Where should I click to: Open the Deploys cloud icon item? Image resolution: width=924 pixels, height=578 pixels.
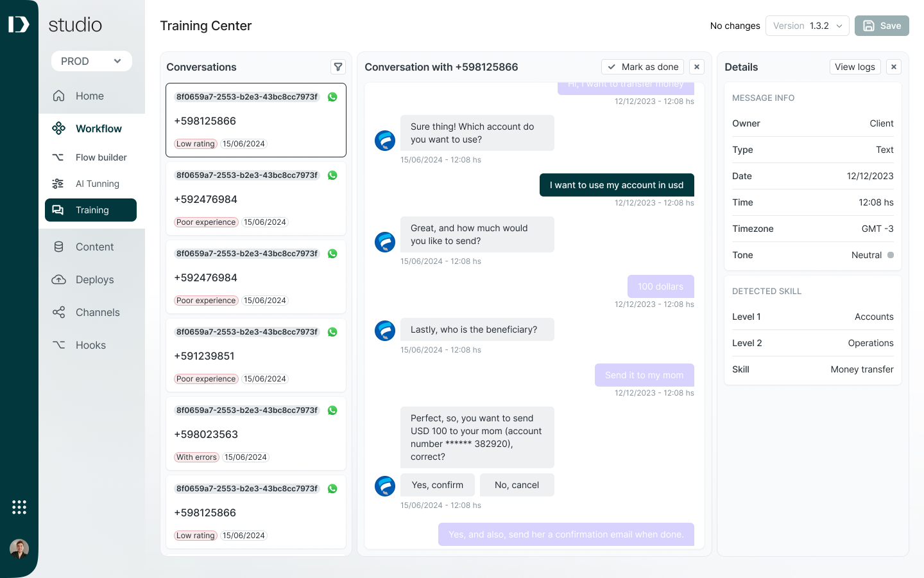[92, 279]
